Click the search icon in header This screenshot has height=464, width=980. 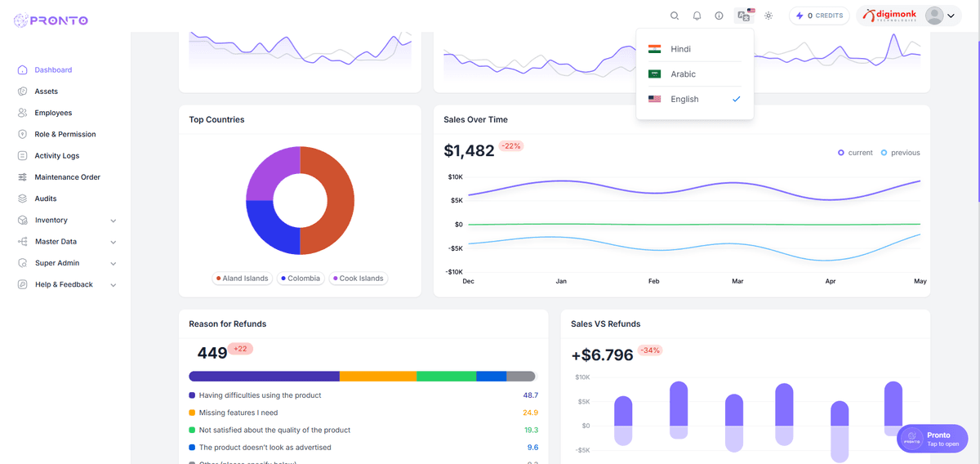675,16
